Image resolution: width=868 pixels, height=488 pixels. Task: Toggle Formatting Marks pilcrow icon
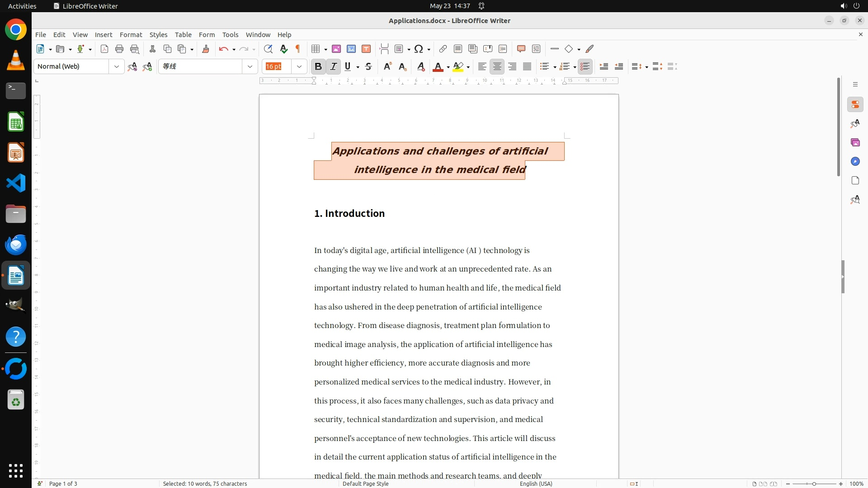point(298,49)
